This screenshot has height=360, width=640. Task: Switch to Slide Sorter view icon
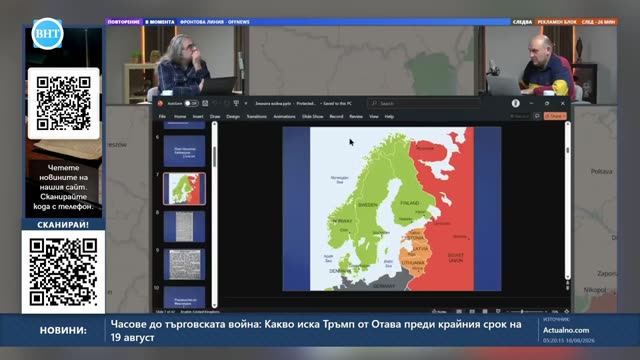472,311
